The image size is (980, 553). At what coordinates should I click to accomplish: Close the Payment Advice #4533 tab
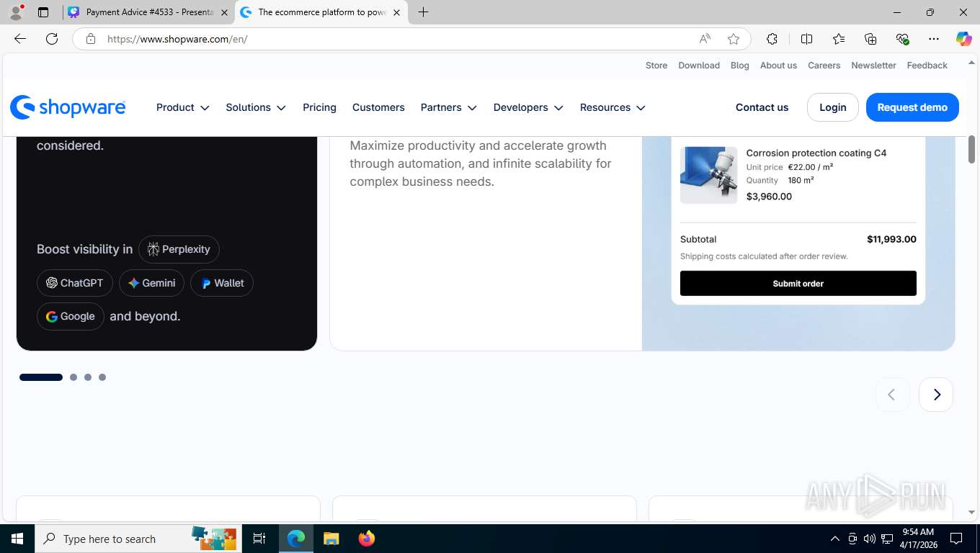click(224, 12)
